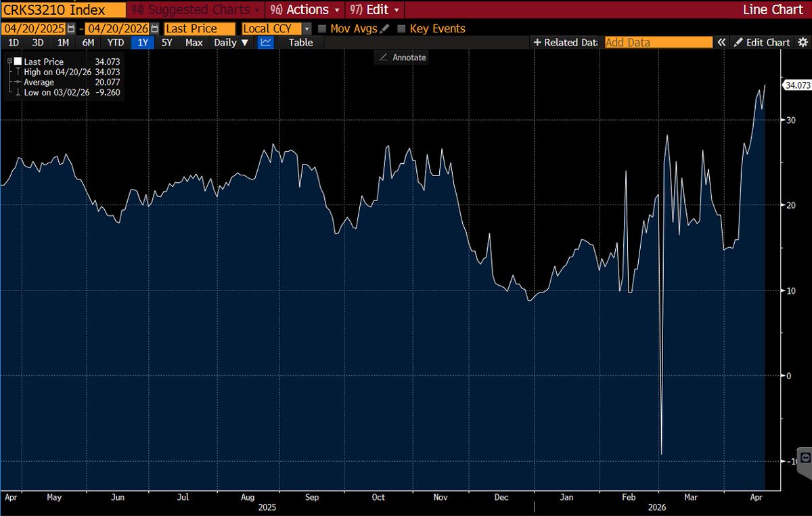Click the Nov x-axis label

(441, 497)
